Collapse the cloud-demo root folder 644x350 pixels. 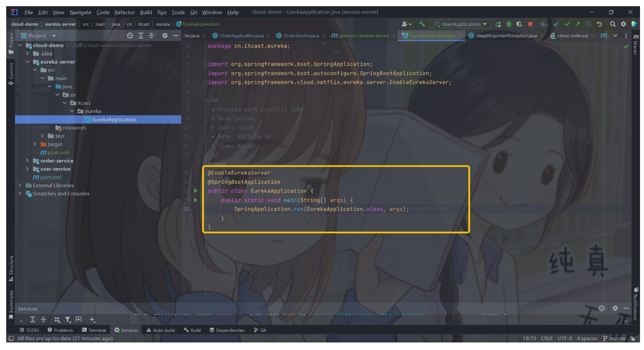[20, 45]
